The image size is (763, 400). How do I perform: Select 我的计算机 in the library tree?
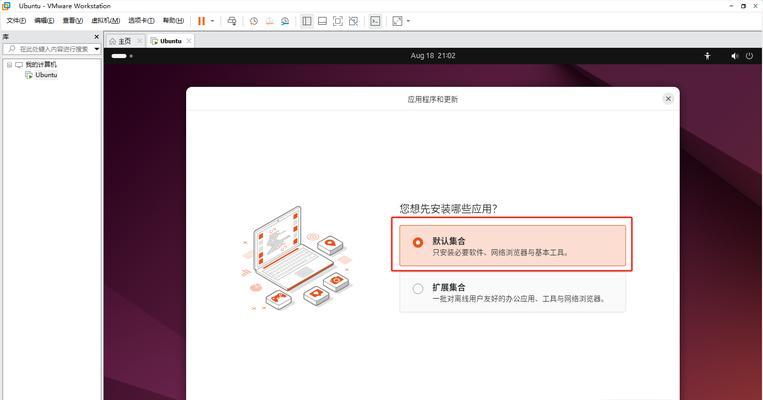click(x=41, y=65)
